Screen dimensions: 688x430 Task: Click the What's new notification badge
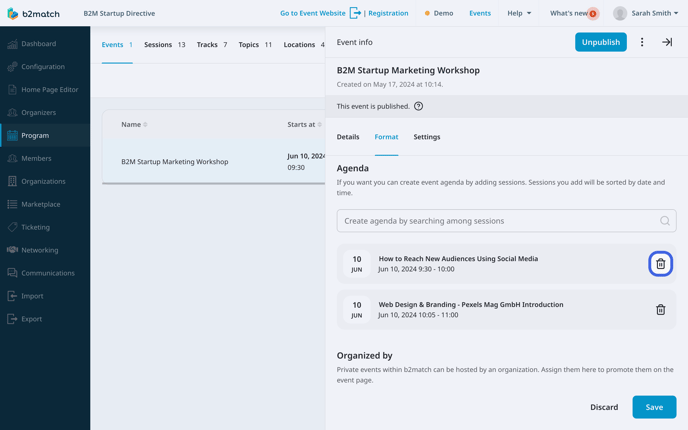[593, 14]
